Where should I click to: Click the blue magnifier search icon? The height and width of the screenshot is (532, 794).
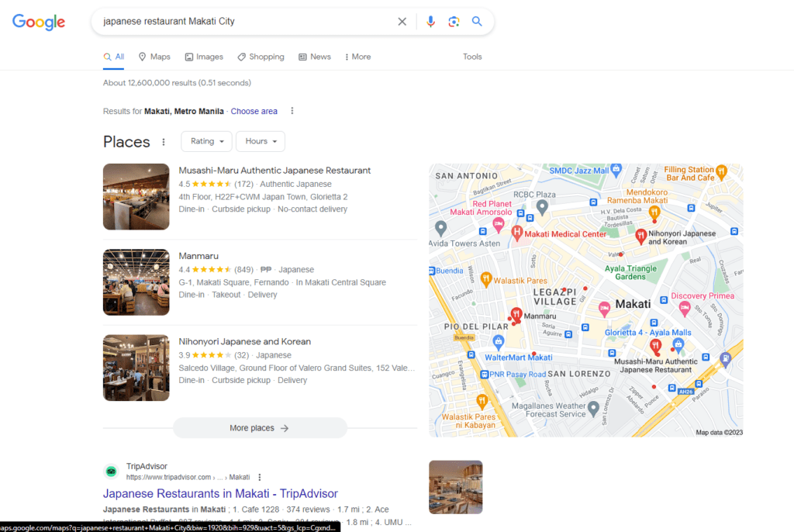[x=477, y=22]
